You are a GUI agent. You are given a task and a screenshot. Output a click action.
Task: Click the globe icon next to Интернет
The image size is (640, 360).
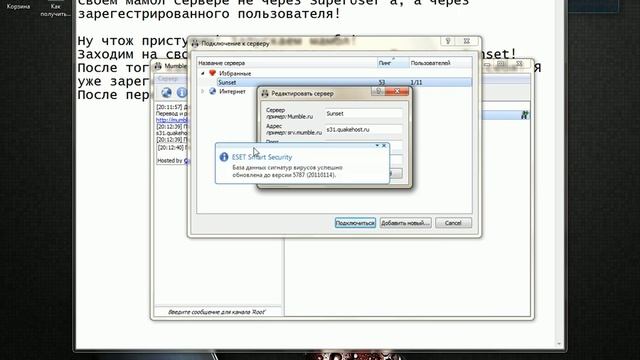pos(212,91)
